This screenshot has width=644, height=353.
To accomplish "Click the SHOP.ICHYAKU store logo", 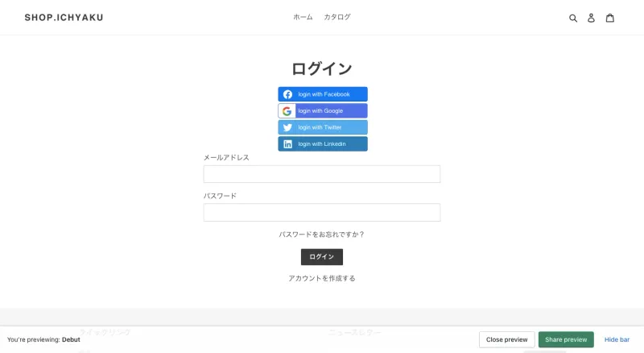I will pos(64,17).
